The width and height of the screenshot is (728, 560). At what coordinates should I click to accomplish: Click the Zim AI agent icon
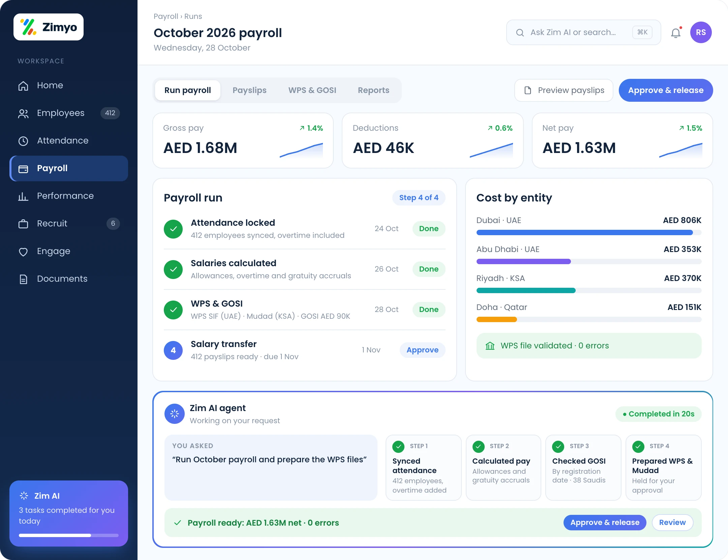click(174, 414)
